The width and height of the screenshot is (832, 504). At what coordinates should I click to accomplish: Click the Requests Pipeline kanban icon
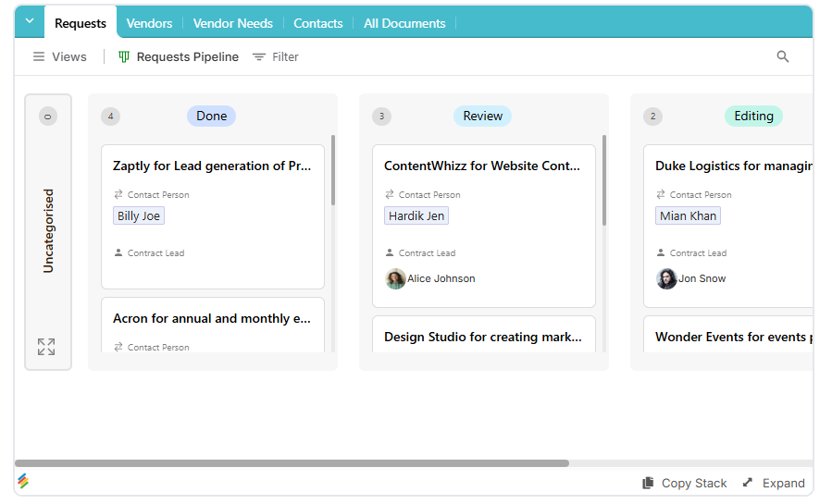point(124,56)
